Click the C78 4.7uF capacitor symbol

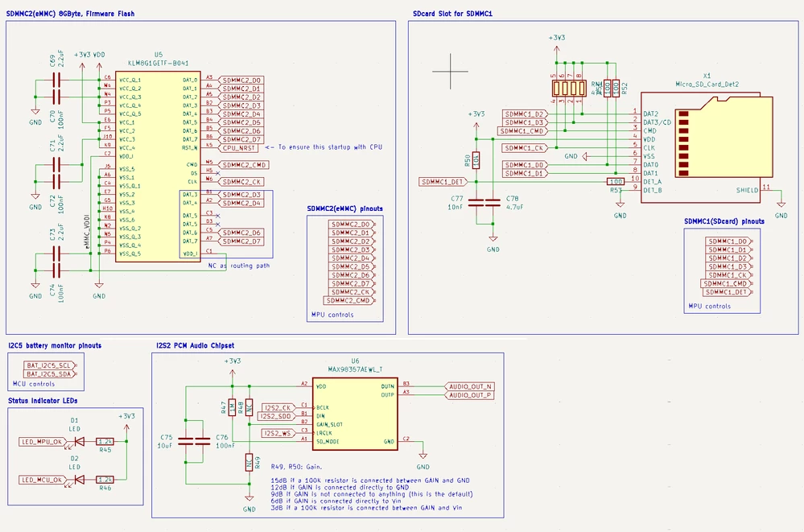tap(493, 203)
